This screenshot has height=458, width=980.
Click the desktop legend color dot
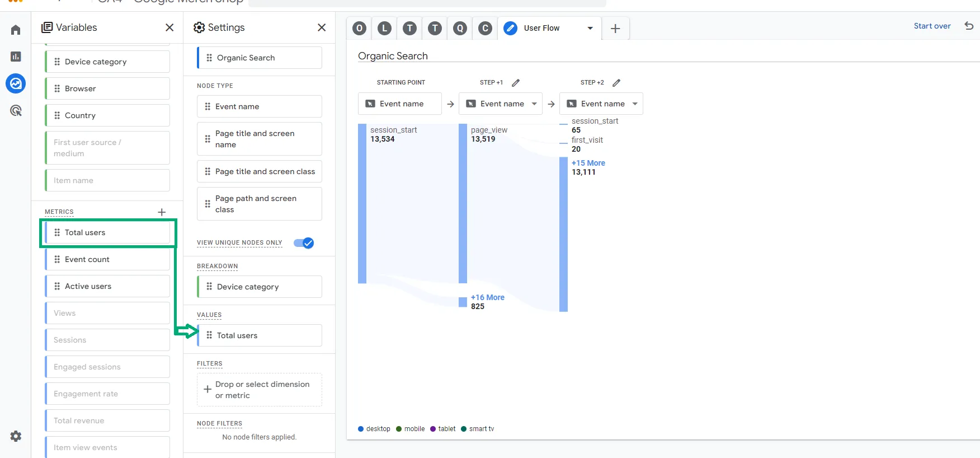pos(361,429)
